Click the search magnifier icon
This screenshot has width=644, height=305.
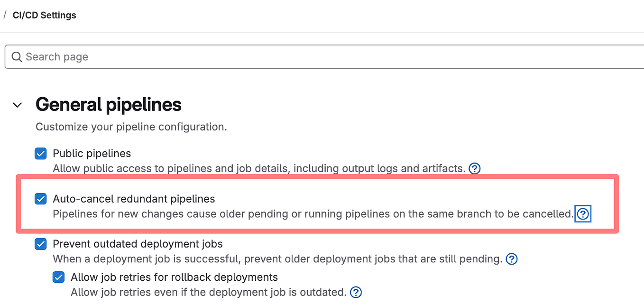point(17,56)
